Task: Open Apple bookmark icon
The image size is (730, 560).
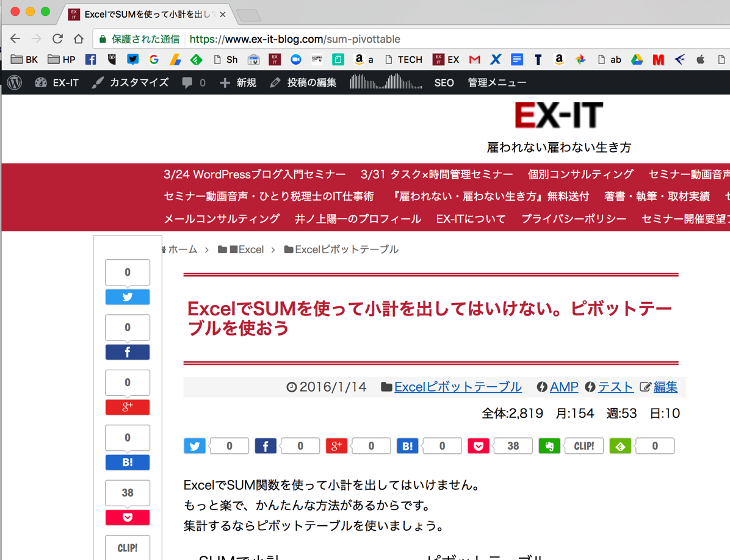Action: (700, 60)
